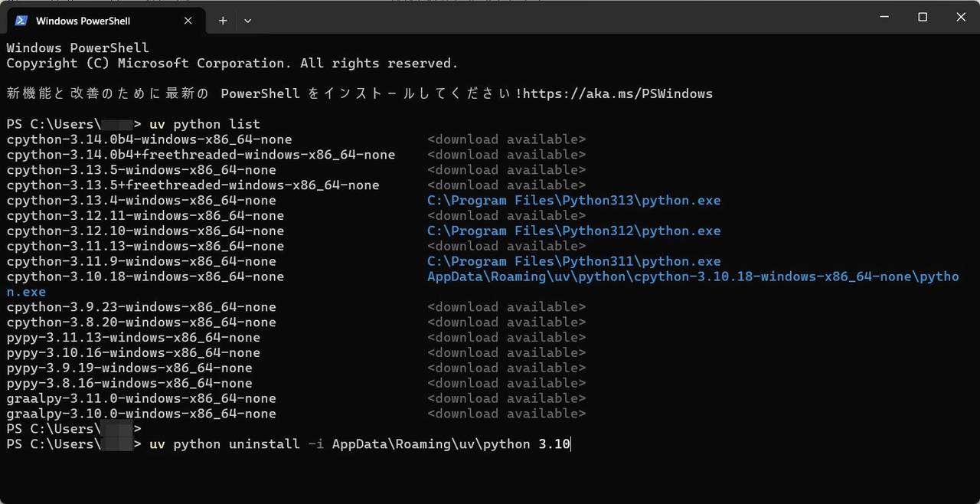Select the Windows PowerShell tab title
The width and height of the screenshot is (980, 504).
coord(83,21)
